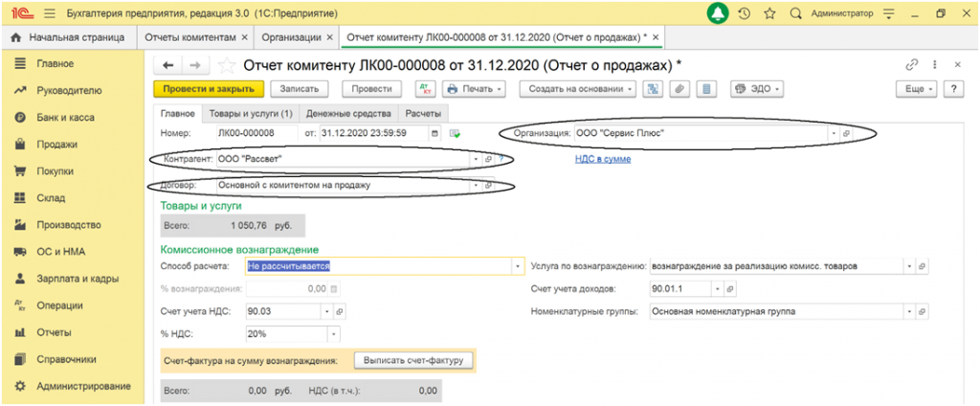Image resolution: width=980 pixels, height=406 pixels.
Task: Open attached files paperclip icon
Action: [680, 89]
